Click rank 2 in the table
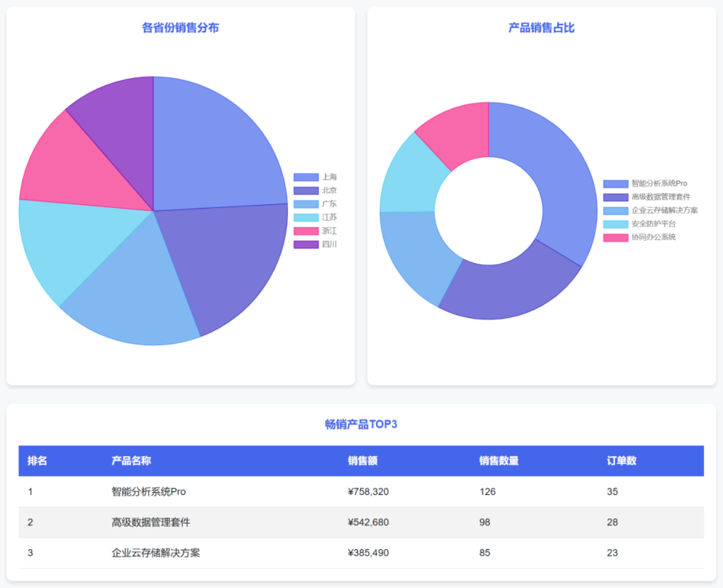The image size is (723, 588). [x=30, y=522]
